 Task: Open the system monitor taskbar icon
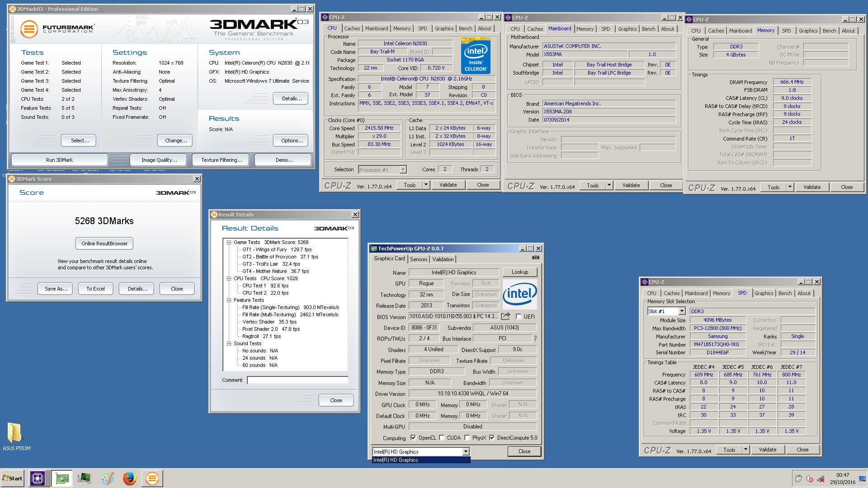coord(84,478)
